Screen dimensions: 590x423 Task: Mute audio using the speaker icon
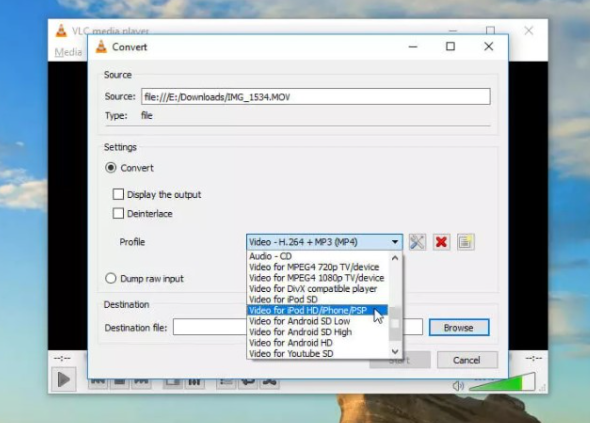458,386
